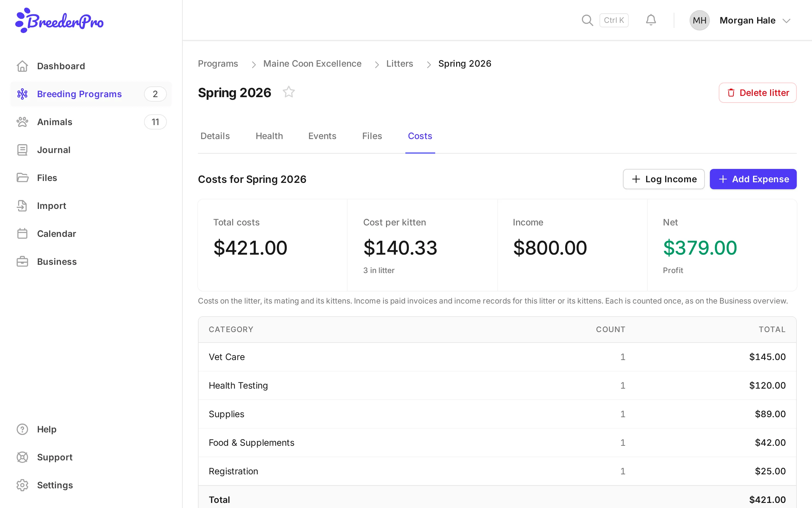
Task: Open notifications bell
Action: point(651,20)
